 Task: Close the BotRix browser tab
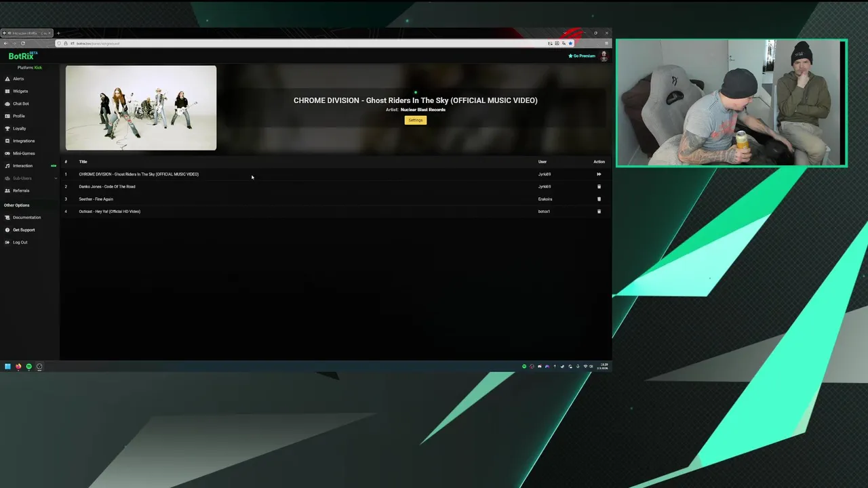point(50,33)
